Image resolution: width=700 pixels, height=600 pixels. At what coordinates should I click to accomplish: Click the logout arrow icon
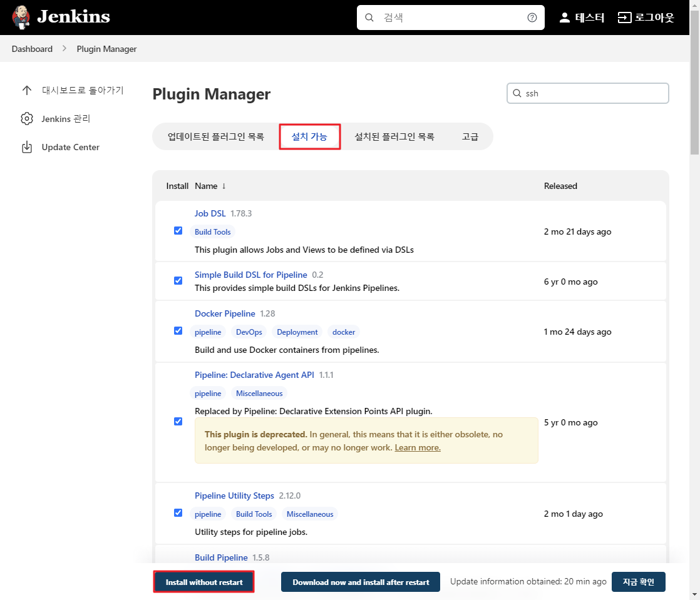[624, 18]
